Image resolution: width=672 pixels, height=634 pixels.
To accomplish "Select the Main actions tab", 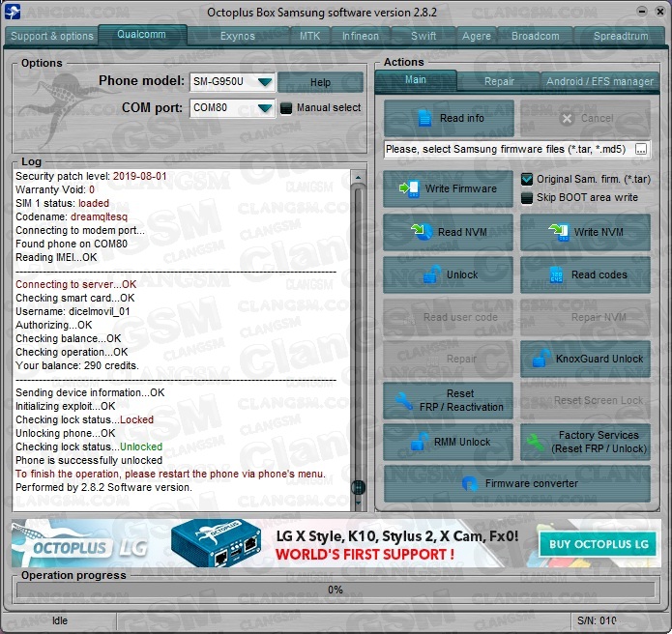I will click(x=416, y=80).
